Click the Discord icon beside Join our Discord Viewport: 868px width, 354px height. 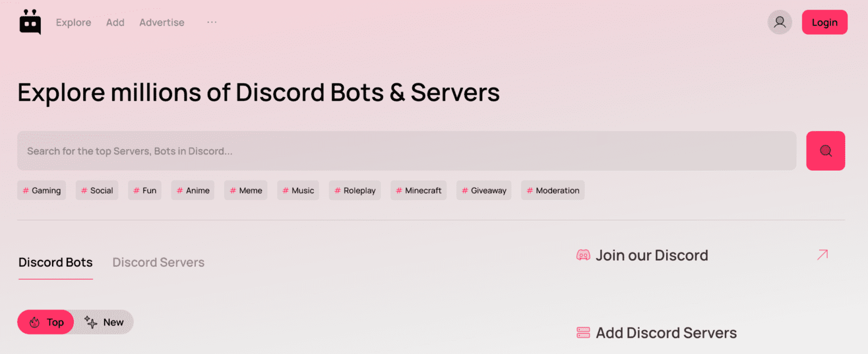(583, 255)
